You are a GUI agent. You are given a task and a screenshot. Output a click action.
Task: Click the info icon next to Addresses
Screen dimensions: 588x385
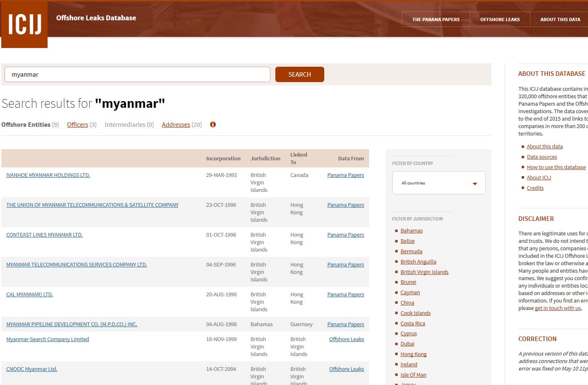pyautogui.click(x=213, y=124)
